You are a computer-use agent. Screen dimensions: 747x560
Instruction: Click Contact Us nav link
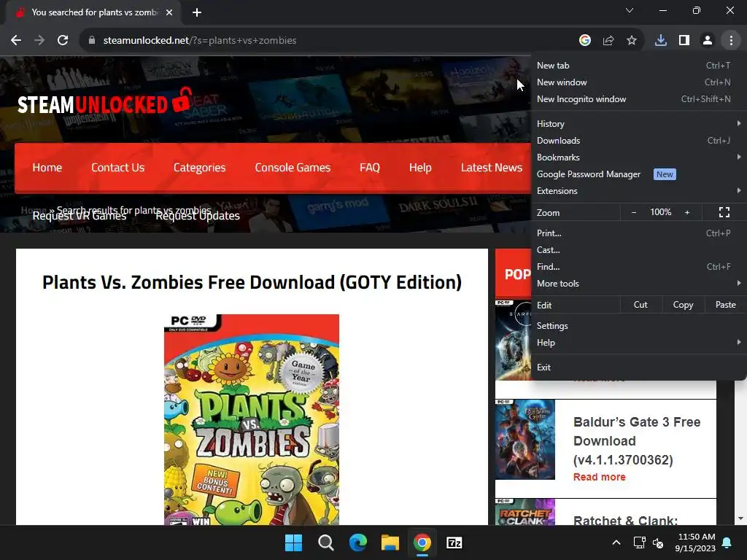[117, 168]
